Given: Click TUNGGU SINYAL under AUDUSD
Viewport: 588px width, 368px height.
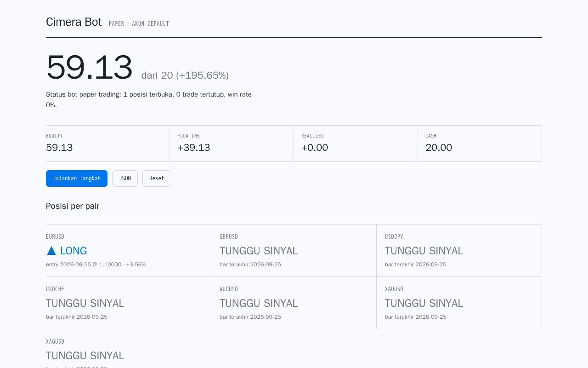Looking at the screenshot, I should (x=259, y=303).
